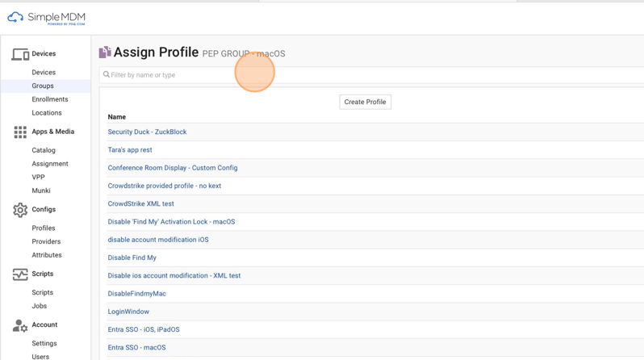The height and width of the screenshot is (360, 644).
Task: Select the Disable Find My profile
Action: point(132,257)
